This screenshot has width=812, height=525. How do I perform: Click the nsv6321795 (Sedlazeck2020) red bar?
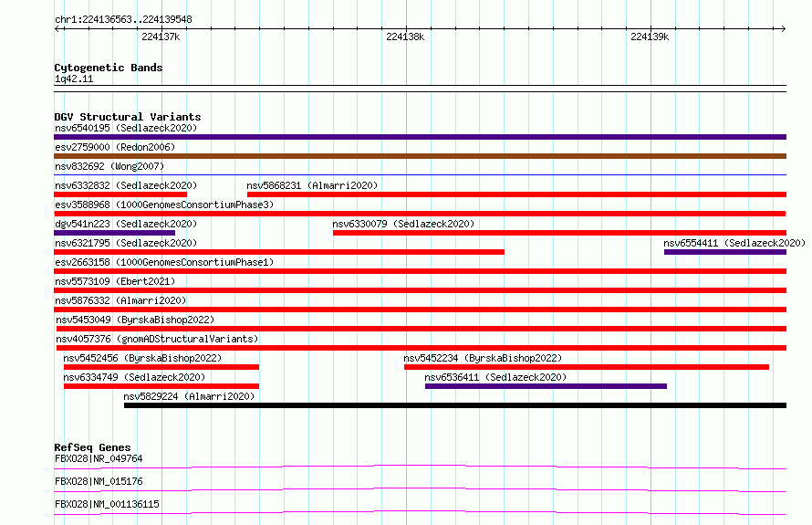tap(279, 252)
